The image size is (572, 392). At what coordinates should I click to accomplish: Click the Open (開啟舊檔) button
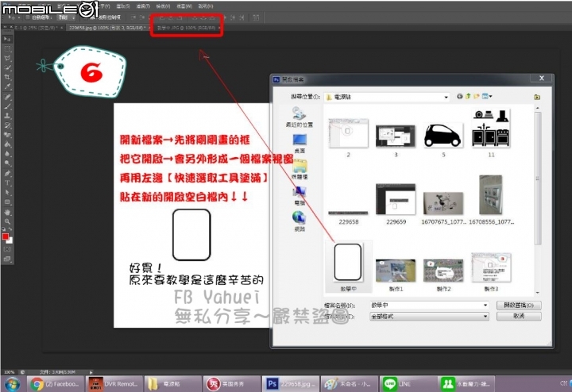(518, 306)
